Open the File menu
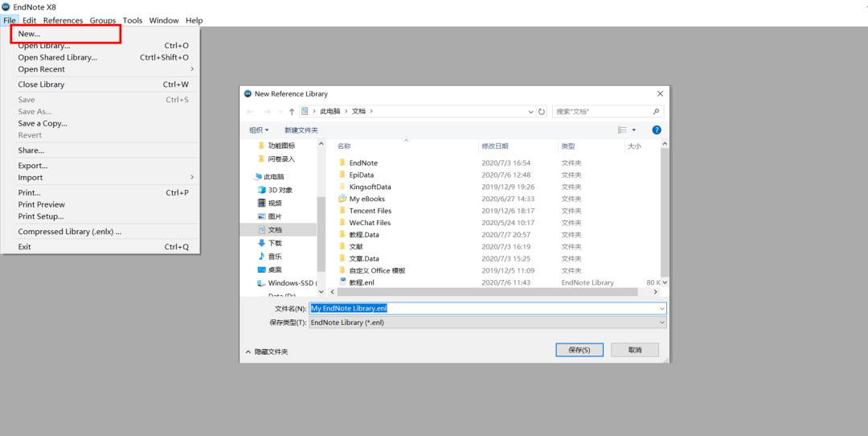 pos(9,20)
